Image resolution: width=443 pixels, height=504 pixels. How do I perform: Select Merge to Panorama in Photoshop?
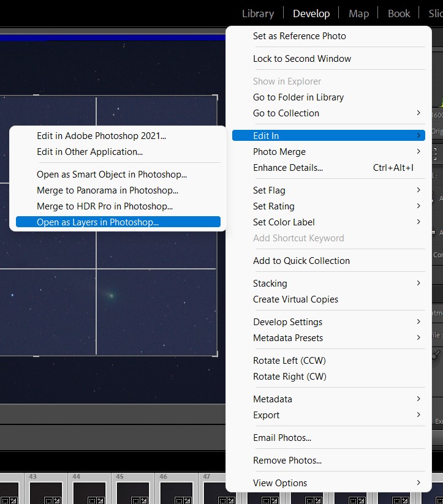118,190
